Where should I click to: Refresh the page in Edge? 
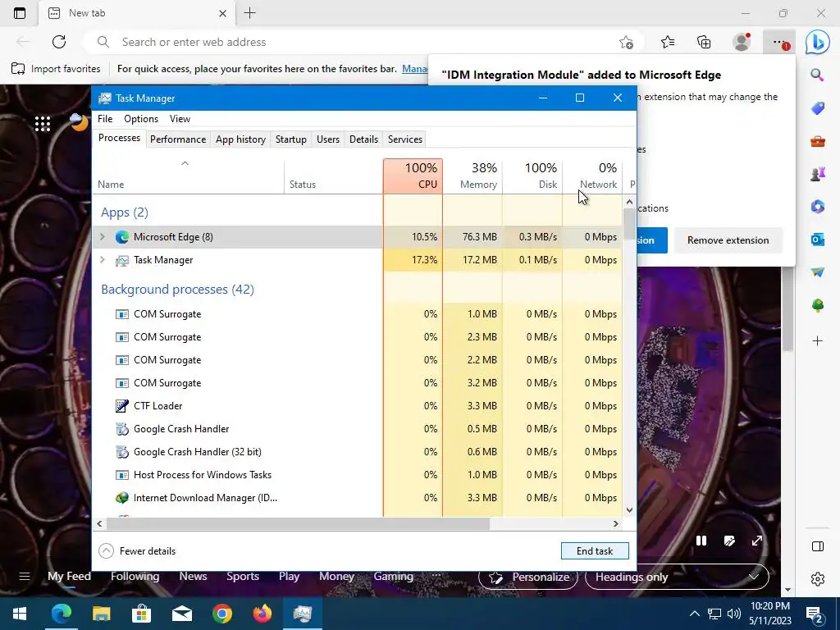(59, 42)
